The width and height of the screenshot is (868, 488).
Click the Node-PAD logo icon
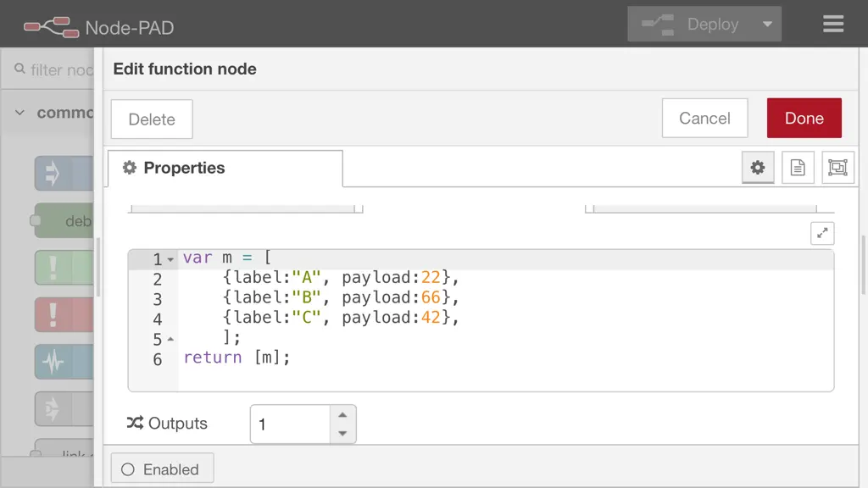(52, 27)
